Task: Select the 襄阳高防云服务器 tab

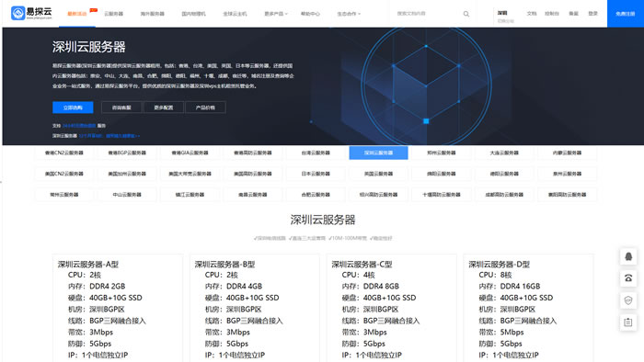Action: 567,195
